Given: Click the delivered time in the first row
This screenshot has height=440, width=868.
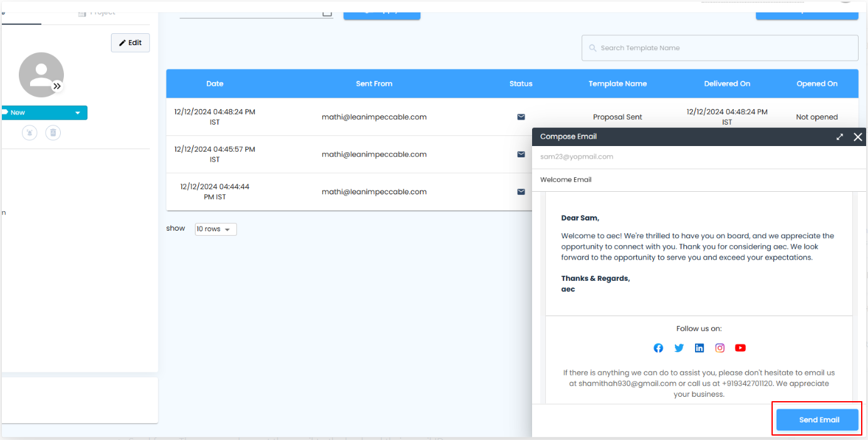Looking at the screenshot, I should pos(727,117).
